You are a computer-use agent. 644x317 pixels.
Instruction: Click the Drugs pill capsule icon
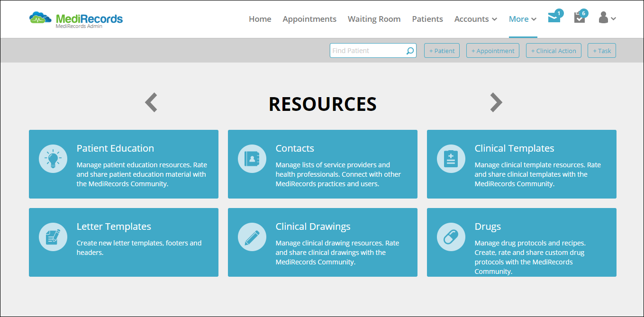pyautogui.click(x=451, y=237)
